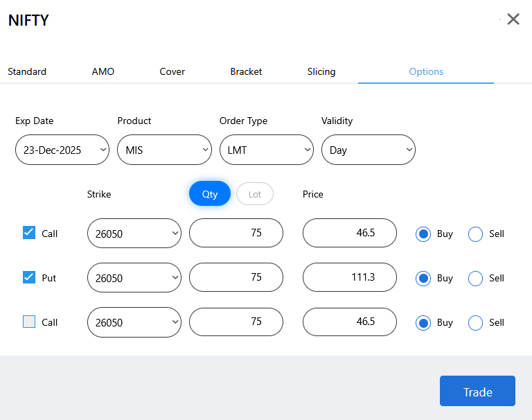
Task: Open the Slicing tab
Action: tap(321, 71)
